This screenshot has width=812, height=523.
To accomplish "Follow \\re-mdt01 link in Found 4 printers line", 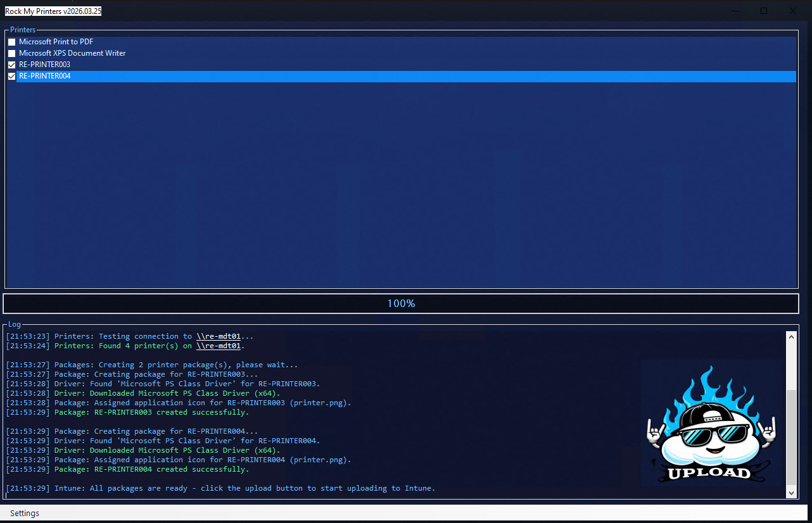I will click(218, 346).
